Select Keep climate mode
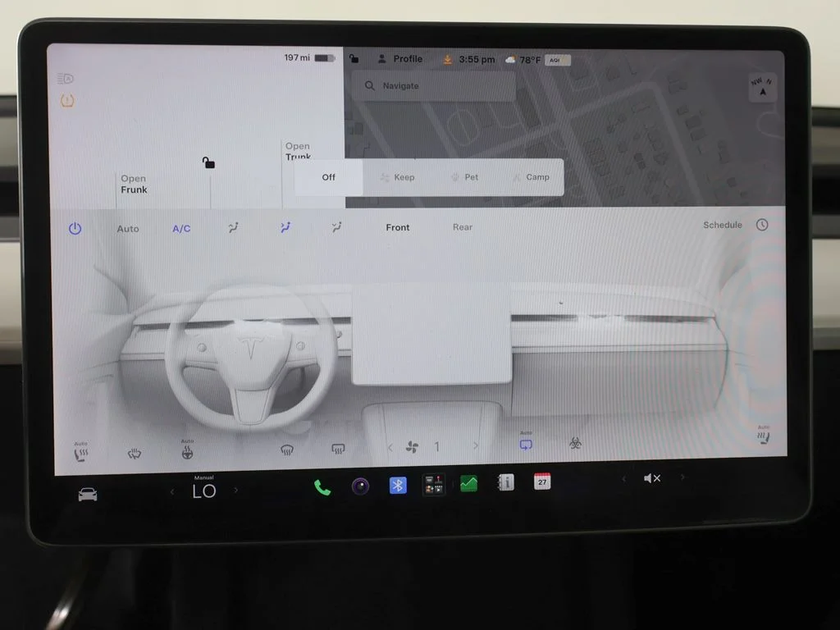The width and height of the screenshot is (840, 630). (398, 177)
